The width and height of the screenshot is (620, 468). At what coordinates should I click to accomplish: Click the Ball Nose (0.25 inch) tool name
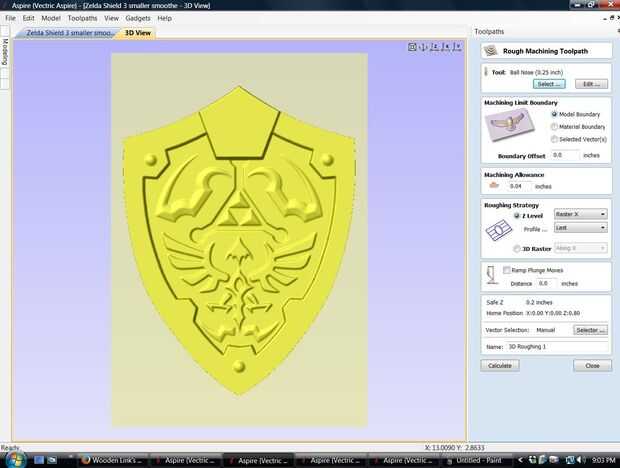pyautogui.click(x=536, y=72)
